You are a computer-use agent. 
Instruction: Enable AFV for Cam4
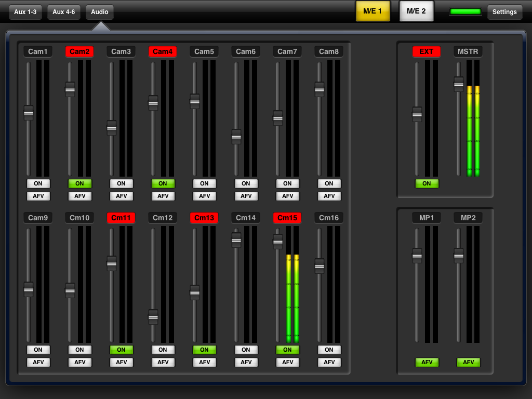(163, 196)
